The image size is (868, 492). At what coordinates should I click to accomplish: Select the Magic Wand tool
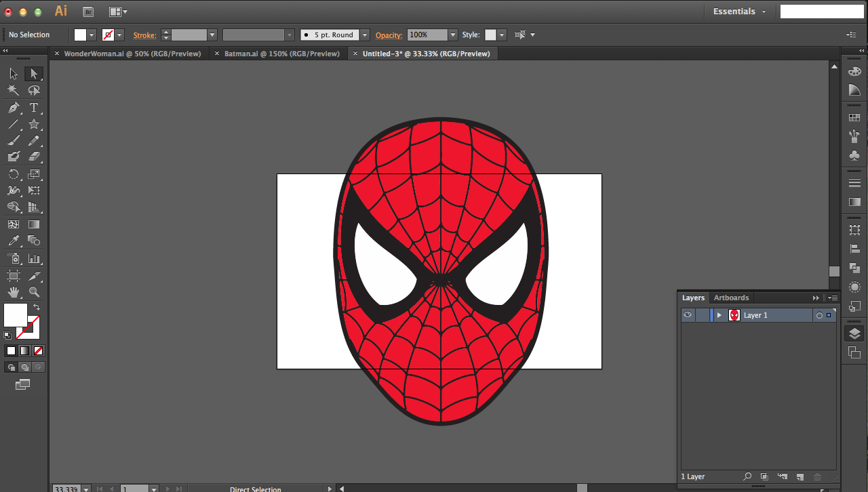coord(14,91)
